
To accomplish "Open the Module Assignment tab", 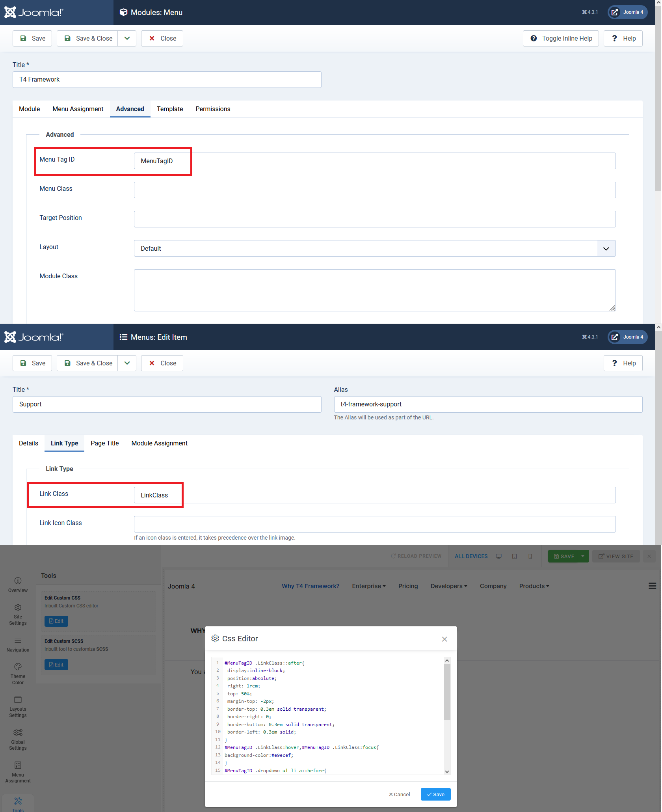I will coord(160,443).
